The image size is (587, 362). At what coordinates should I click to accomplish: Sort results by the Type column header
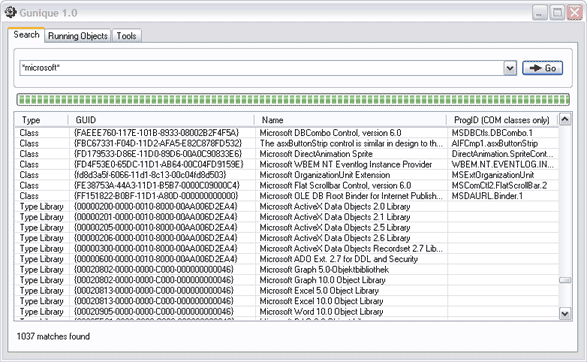[x=41, y=120]
